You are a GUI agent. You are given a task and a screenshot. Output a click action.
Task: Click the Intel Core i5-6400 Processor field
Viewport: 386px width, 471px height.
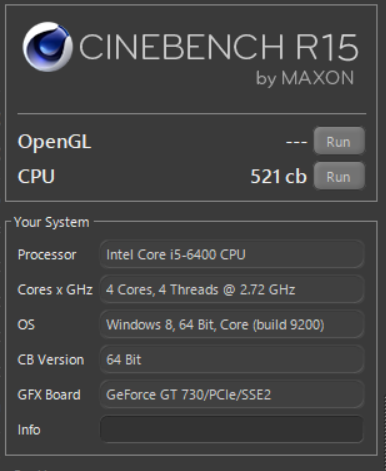coord(232,255)
